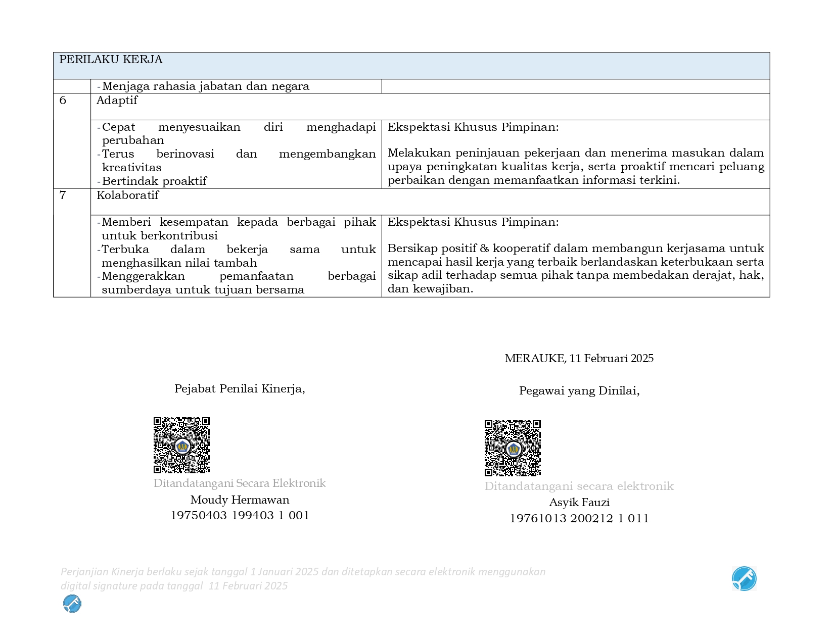The image size is (834, 644).
Task: Click small key icon below footer note
Action: (72, 604)
